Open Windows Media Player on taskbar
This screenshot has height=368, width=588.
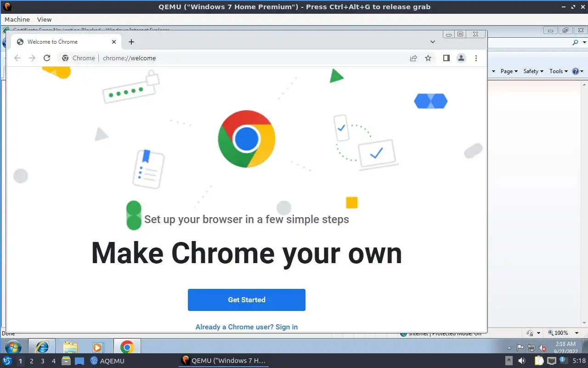pyautogui.click(x=97, y=347)
